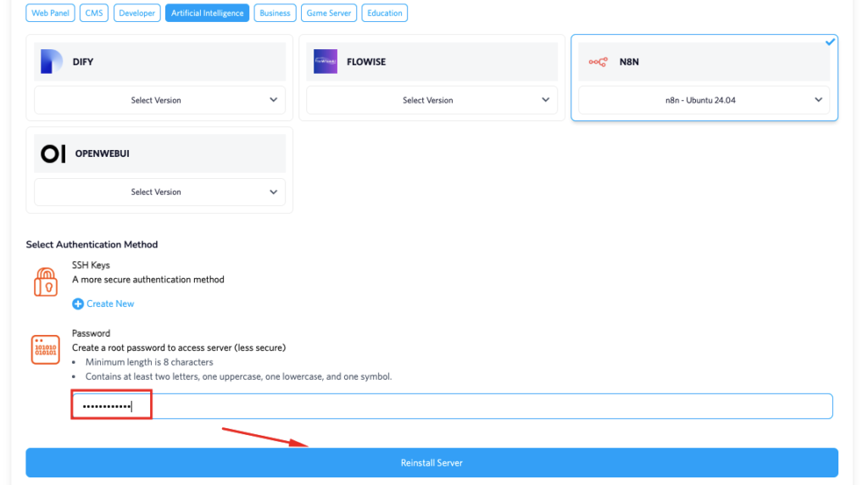Open the n8n - Ubuntu 24.04 version dropdown
The height and width of the screenshot is (485, 868).
(x=704, y=100)
